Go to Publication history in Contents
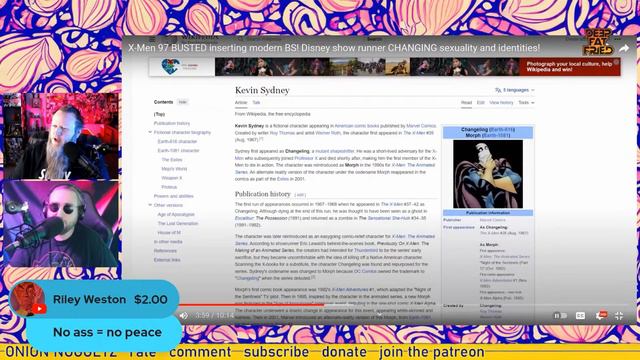 [172, 123]
